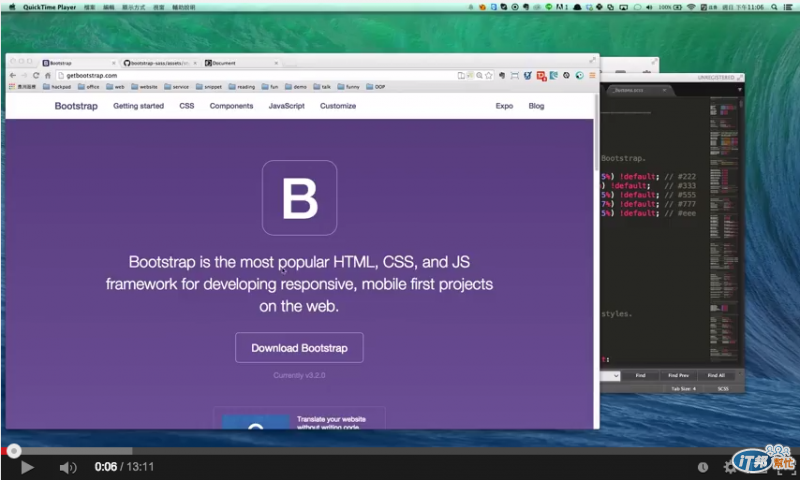Click the Bootstrap brand link in navbar

pyautogui.click(x=76, y=106)
